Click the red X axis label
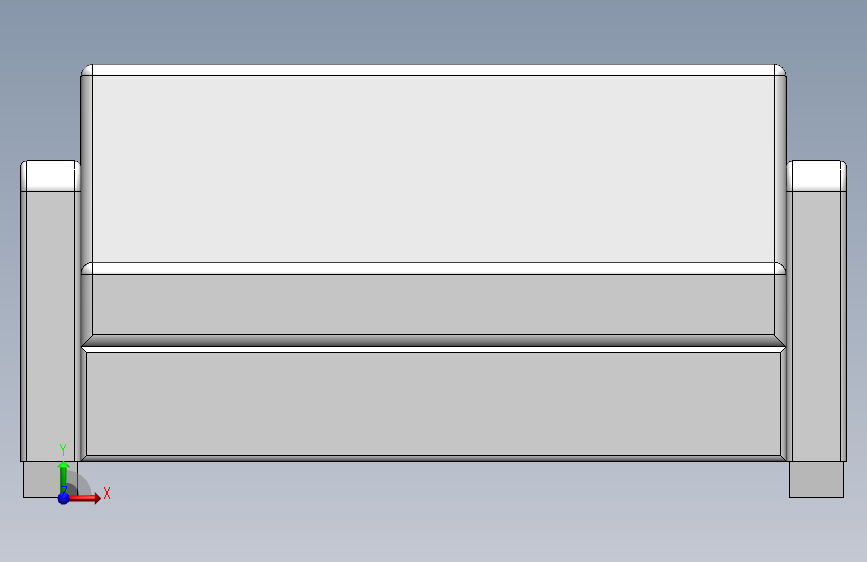This screenshot has height=562, width=867. tap(107, 493)
